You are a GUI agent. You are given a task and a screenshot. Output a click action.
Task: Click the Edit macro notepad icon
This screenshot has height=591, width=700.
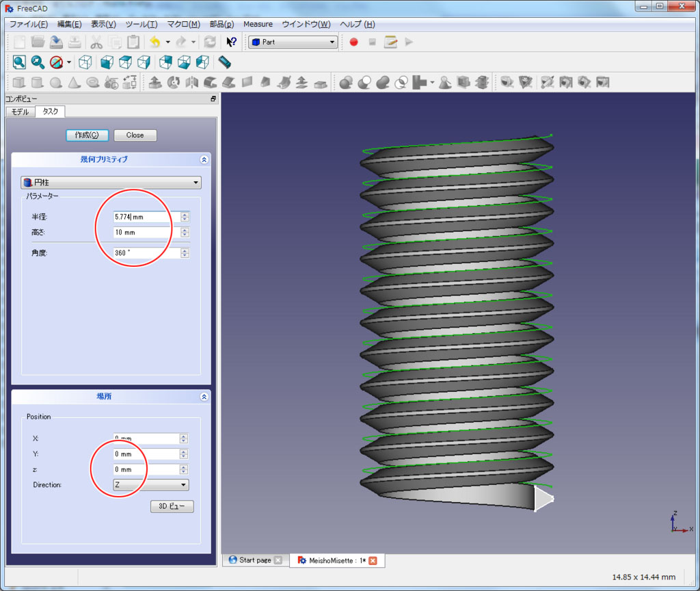click(x=390, y=42)
